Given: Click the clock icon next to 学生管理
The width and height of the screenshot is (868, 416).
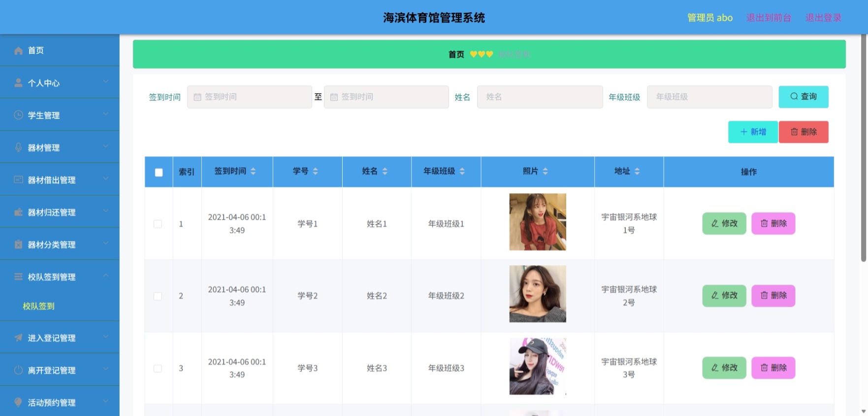Looking at the screenshot, I should (18, 115).
